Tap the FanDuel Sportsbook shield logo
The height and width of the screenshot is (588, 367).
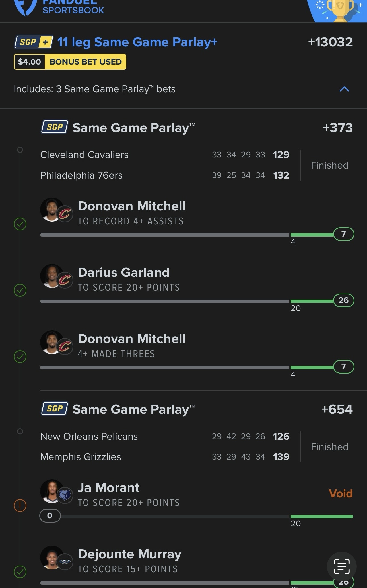coord(26,7)
